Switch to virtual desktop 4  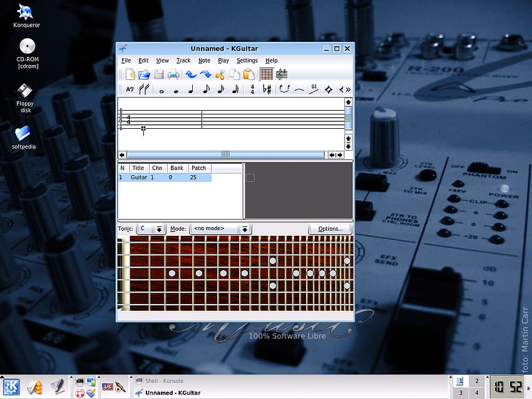477,393
